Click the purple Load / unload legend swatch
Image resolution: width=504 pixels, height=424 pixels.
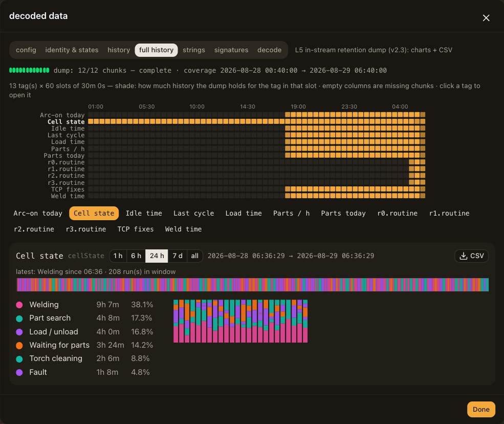pos(19,332)
